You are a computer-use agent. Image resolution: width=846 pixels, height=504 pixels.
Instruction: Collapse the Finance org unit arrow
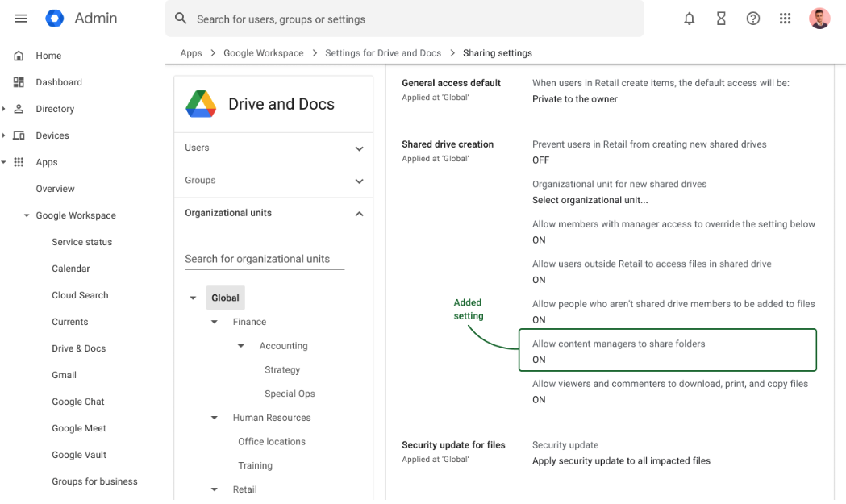click(x=215, y=322)
